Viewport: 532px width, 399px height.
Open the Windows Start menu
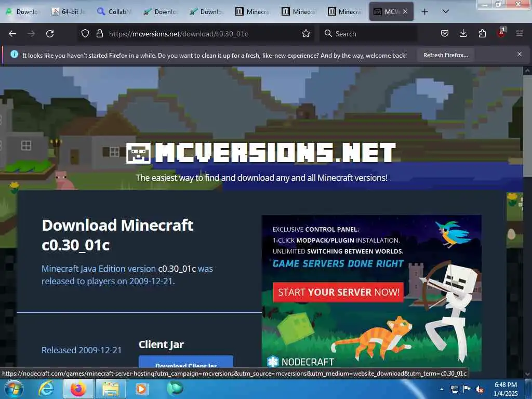click(14, 389)
